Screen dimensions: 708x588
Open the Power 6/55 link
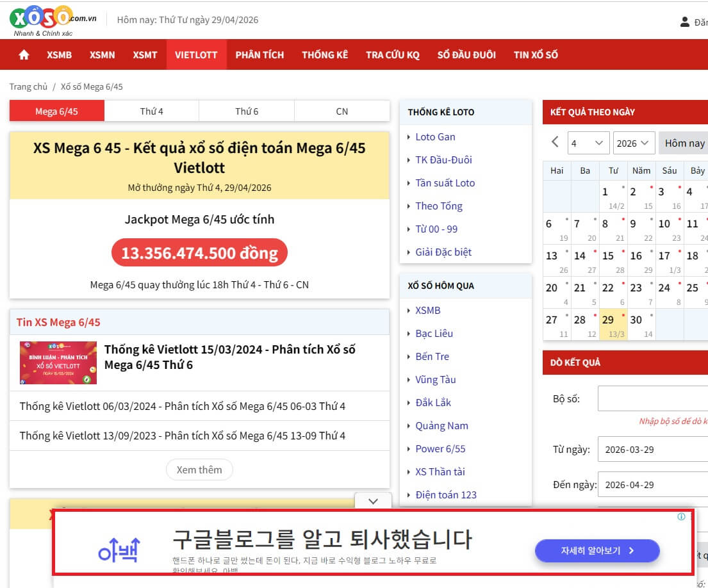(440, 448)
